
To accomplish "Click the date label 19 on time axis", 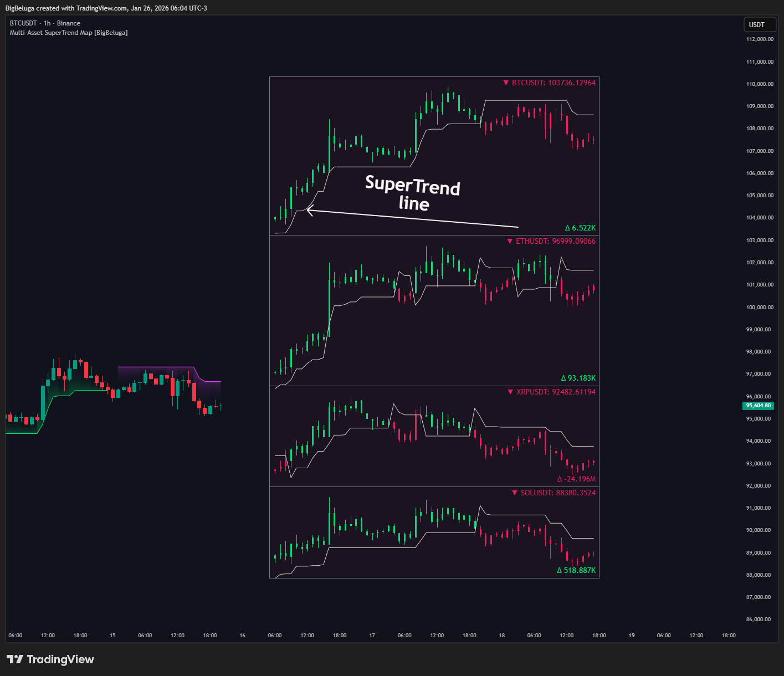I will 632,636.
